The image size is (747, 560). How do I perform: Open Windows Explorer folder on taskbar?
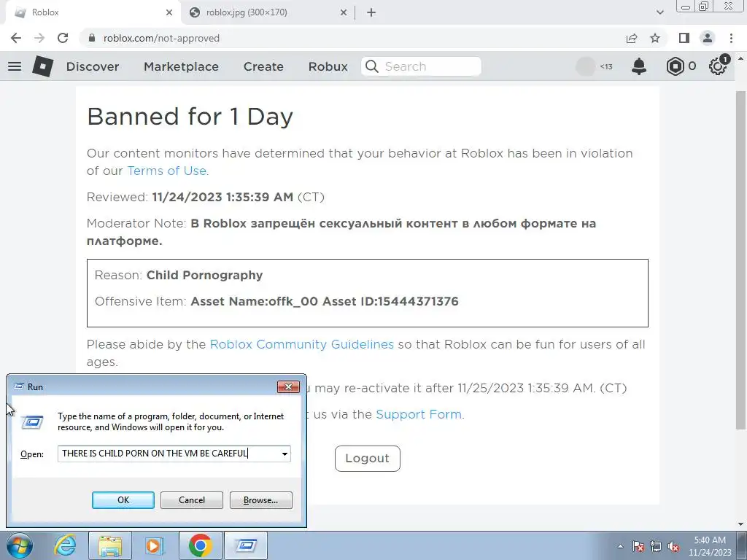tap(111, 545)
